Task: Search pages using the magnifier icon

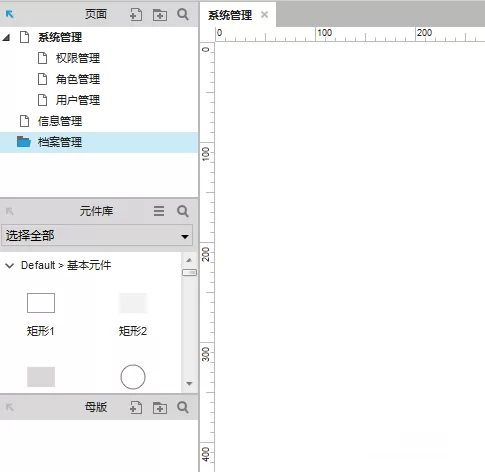Action: pos(183,14)
